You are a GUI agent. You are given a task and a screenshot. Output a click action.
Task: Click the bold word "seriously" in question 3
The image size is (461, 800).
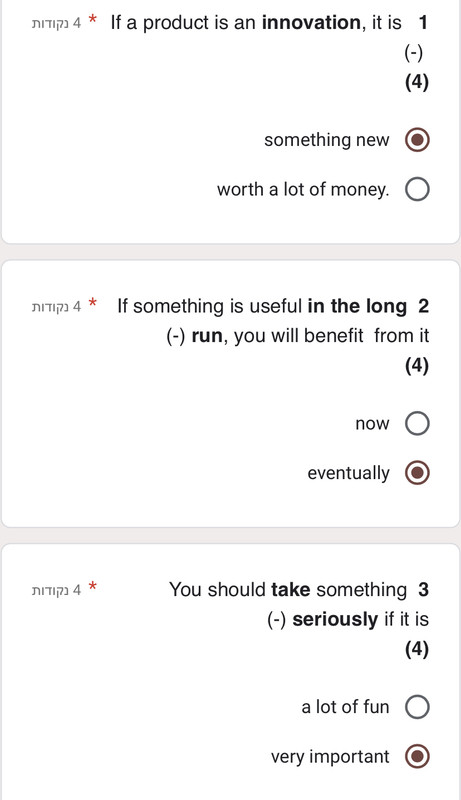pos(335,619)
